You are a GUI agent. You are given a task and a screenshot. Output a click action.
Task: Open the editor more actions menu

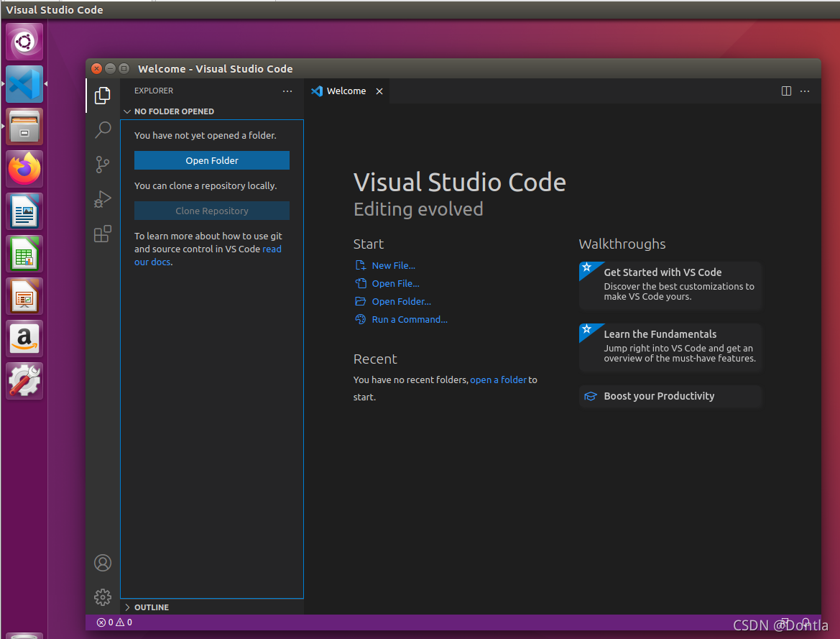[805, 91]
